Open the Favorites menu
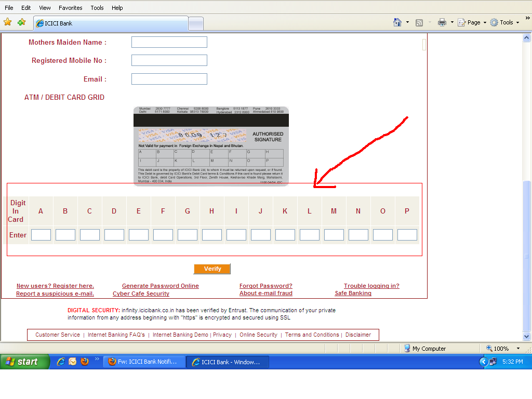 click(71, 8)
